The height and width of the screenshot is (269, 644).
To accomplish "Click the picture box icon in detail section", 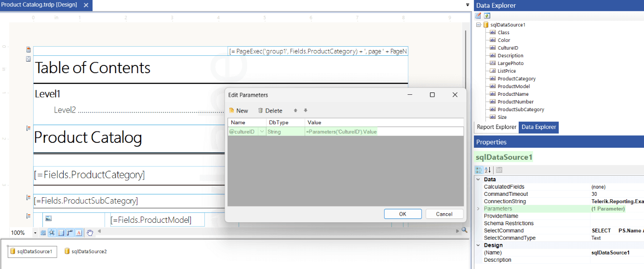I will pos(48,218).
